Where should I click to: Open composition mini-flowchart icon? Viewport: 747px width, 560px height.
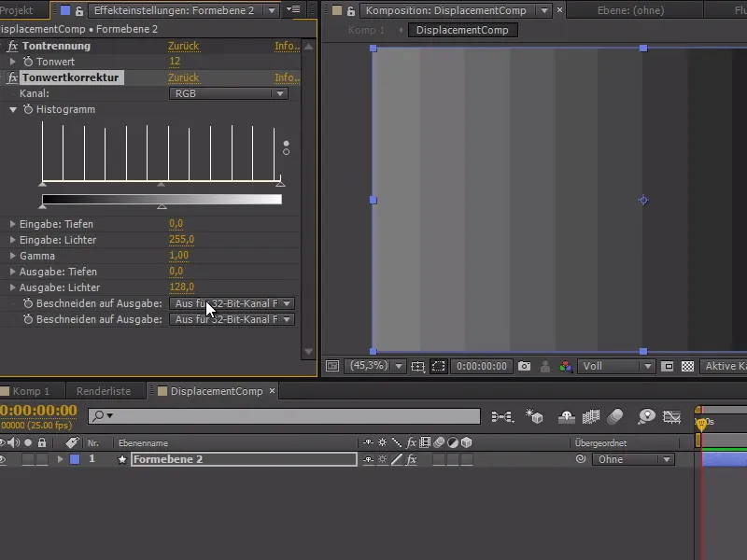pos(502,417)
